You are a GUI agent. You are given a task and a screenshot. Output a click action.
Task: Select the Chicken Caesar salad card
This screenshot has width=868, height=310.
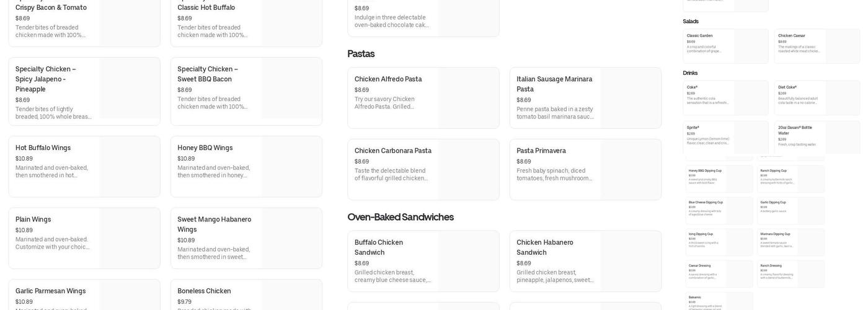817,46
